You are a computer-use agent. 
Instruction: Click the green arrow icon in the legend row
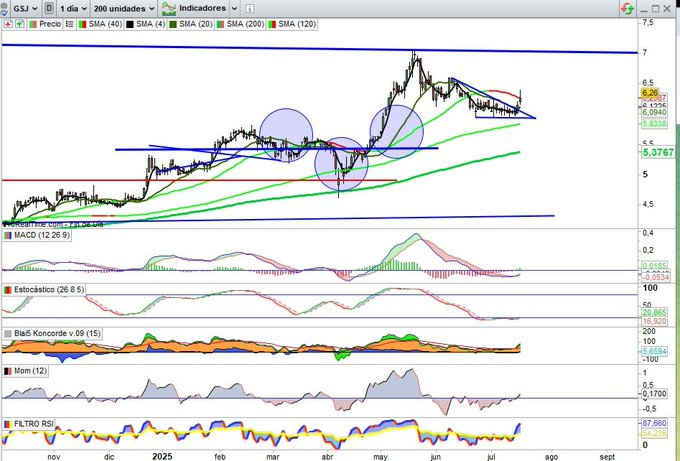pos(20,24)
